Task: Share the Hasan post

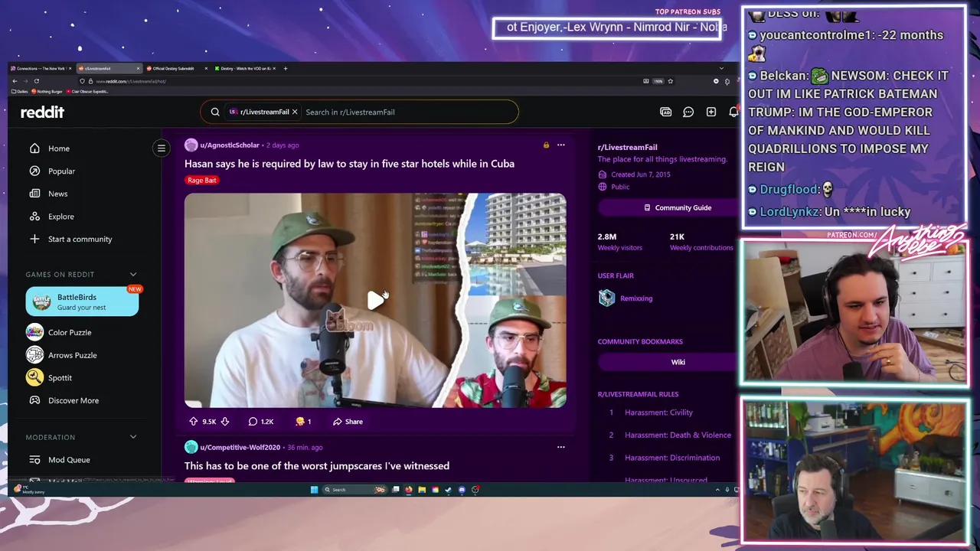Action: [348, 422]
